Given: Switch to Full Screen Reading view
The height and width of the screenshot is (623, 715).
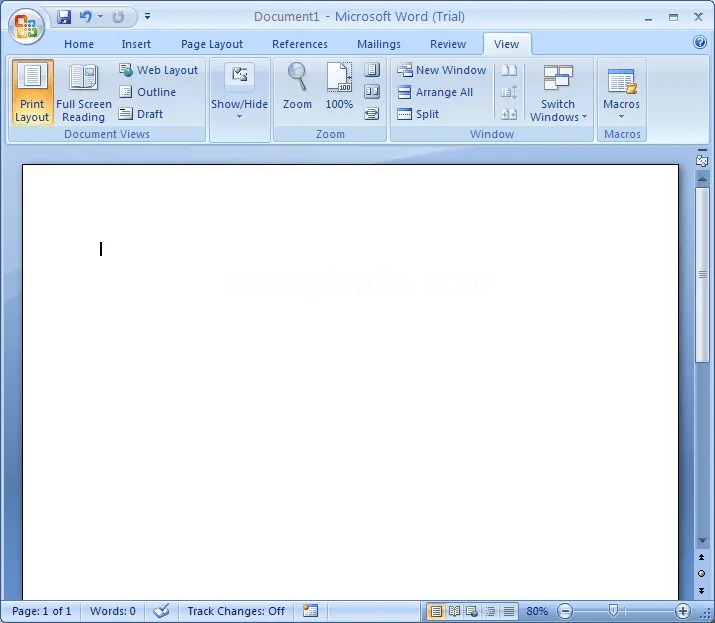Looking at the screenshot, I should [84, 93].
